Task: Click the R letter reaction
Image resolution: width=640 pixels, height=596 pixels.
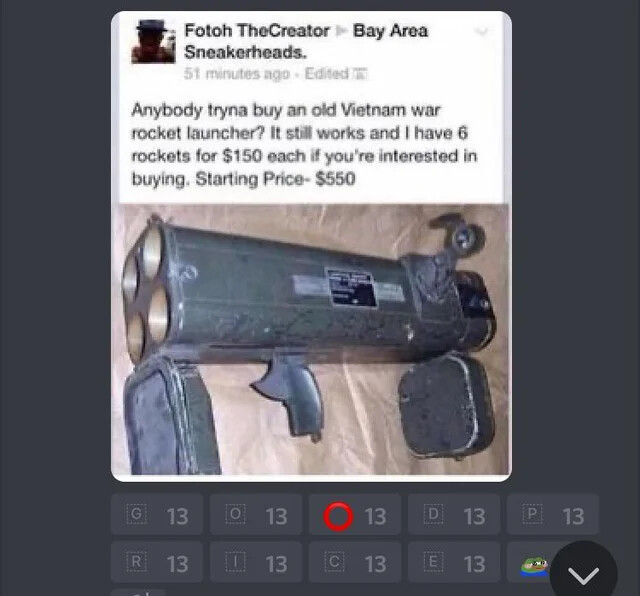Action: point(157,562)
